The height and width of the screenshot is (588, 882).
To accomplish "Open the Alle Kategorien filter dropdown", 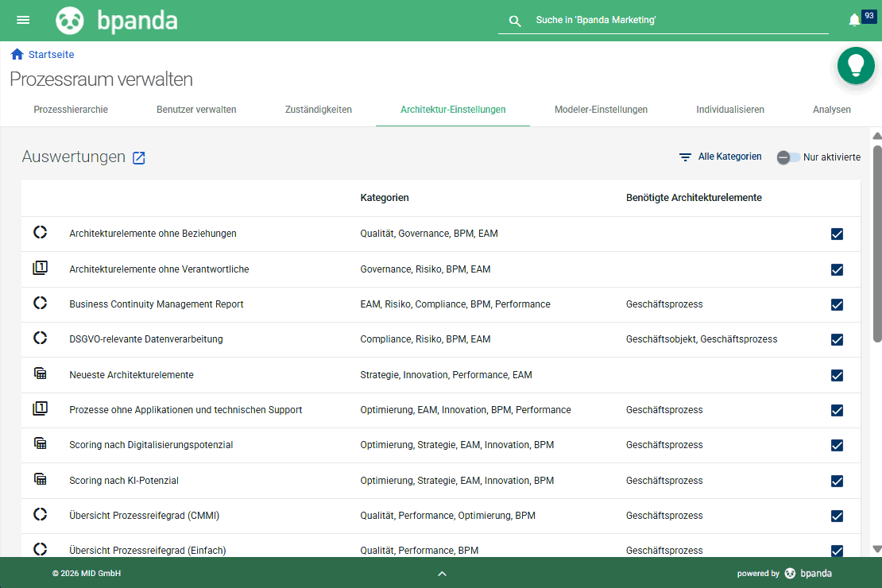I will (729, 157).
